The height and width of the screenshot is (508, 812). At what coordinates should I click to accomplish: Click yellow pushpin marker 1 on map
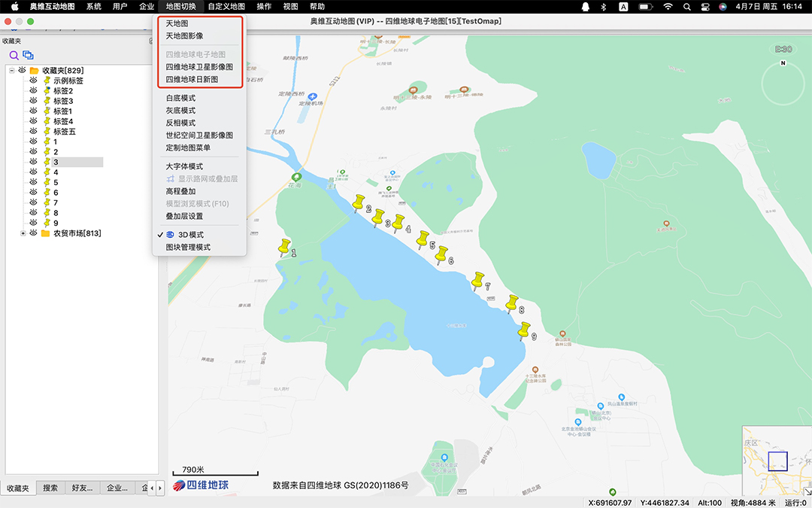(x=284, y=248)
